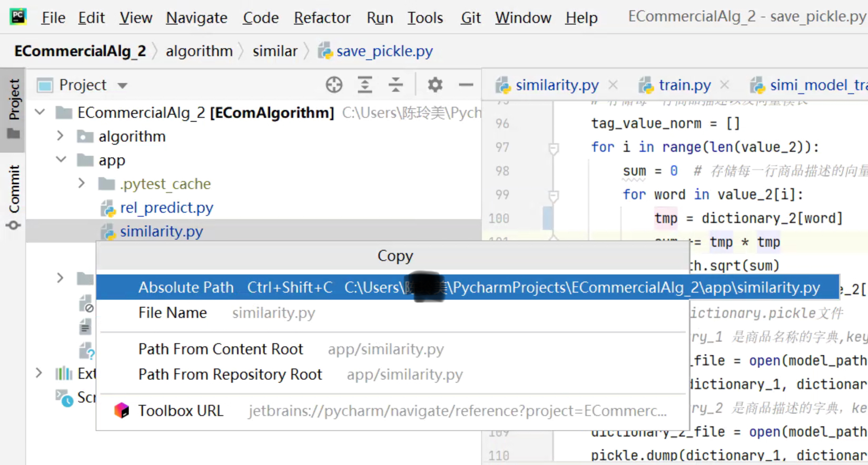Click the similar breadcrumb

(x=275, y=51)
